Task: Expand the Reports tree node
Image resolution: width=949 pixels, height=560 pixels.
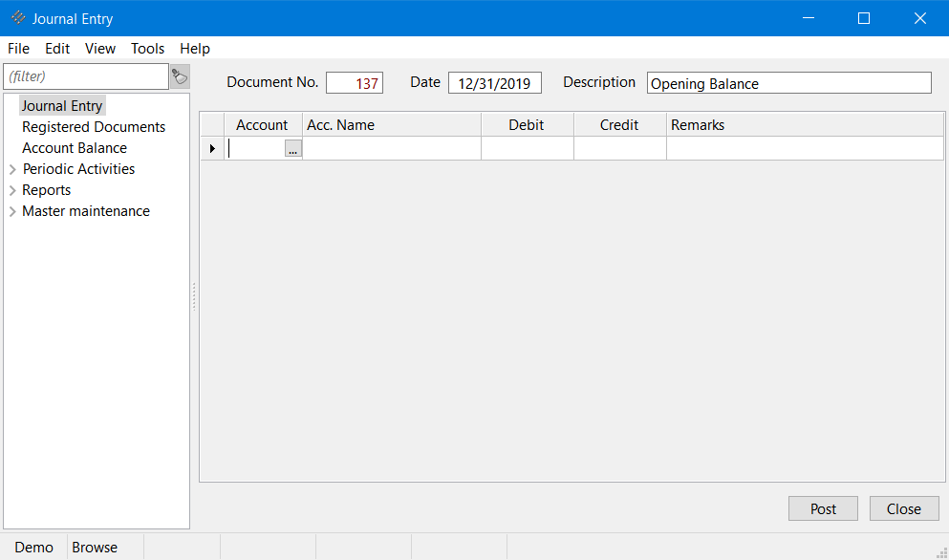Action: [12, 190]
